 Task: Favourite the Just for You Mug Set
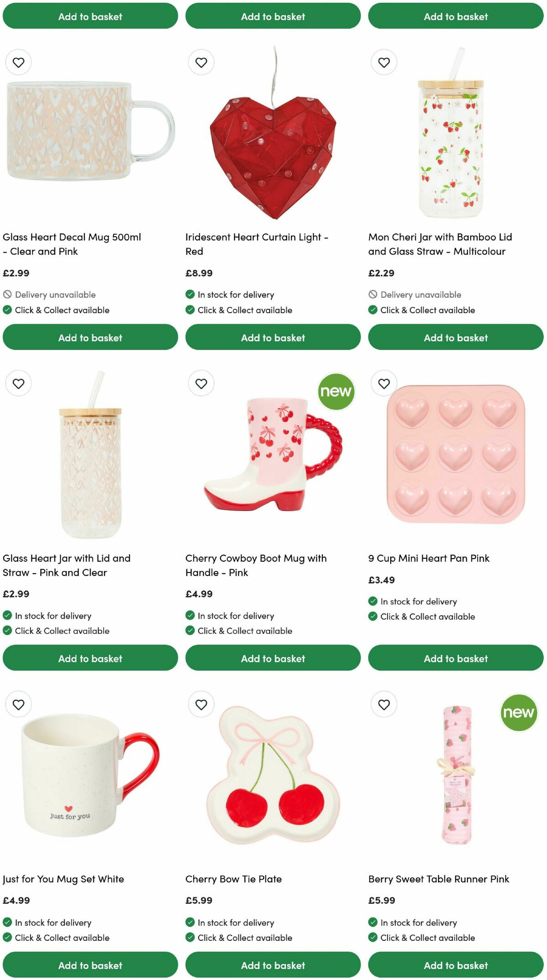pos(18,705)
